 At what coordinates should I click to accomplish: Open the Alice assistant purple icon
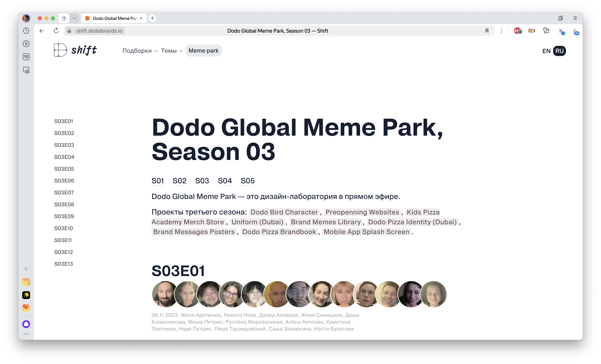tap(26, 324)
